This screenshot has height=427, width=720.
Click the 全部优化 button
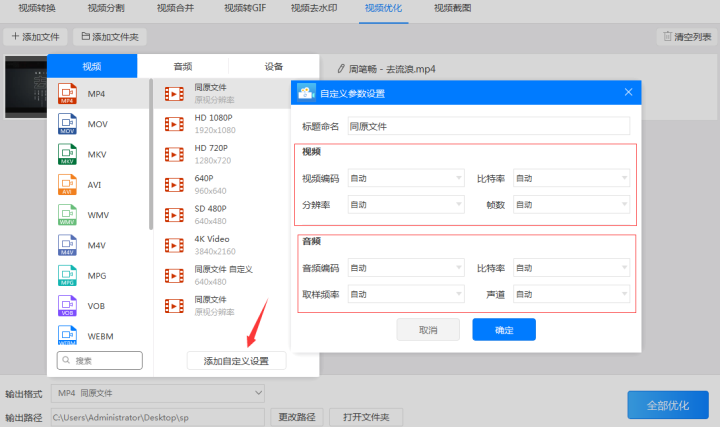(x=668, y=405)
